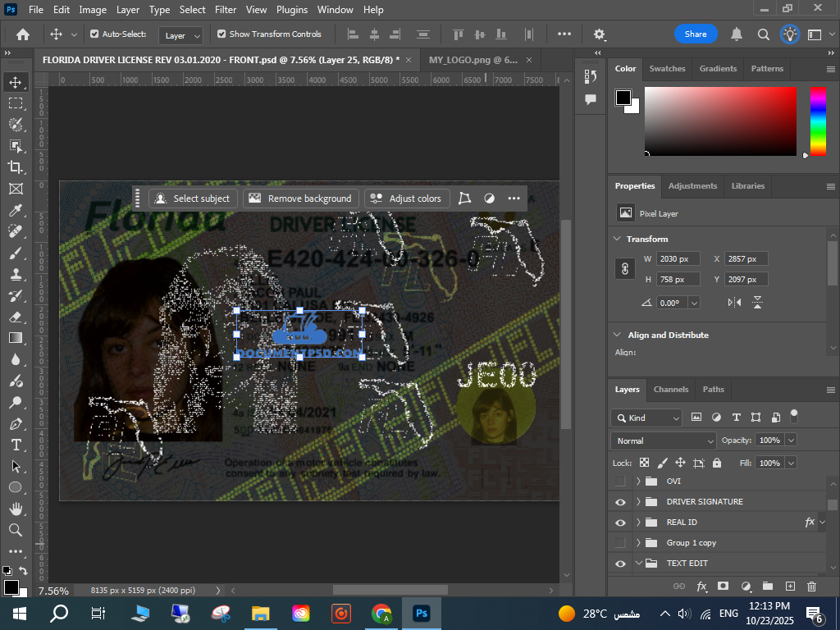Expand the REAL ID layer group
Screen dimensions: 840x630
point(638,523)
